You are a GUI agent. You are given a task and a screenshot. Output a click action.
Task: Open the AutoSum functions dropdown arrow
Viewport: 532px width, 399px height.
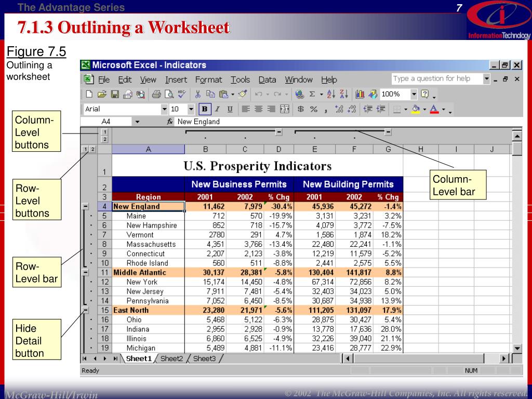click(x=321, y=95)
